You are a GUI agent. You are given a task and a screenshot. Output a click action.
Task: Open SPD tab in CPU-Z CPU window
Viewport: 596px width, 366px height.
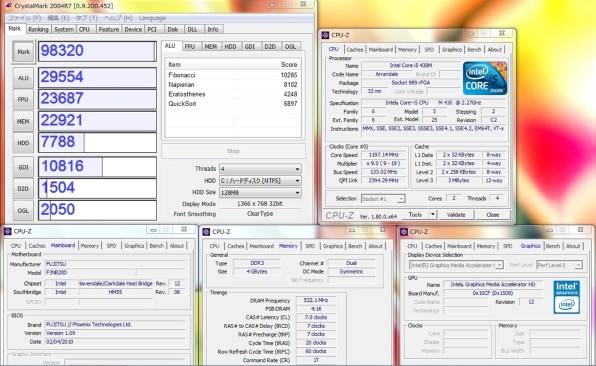tap(429, 49)
